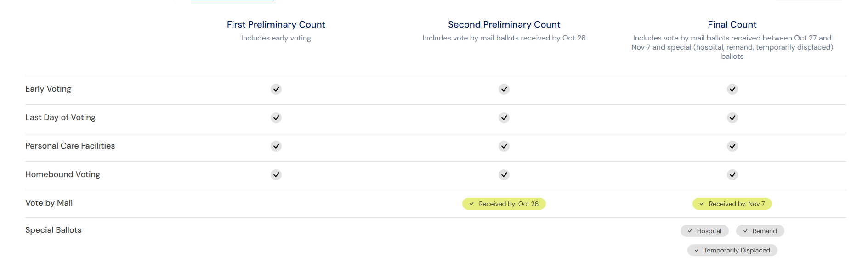Select the First Preliminary Count heading

click(276, 24)
